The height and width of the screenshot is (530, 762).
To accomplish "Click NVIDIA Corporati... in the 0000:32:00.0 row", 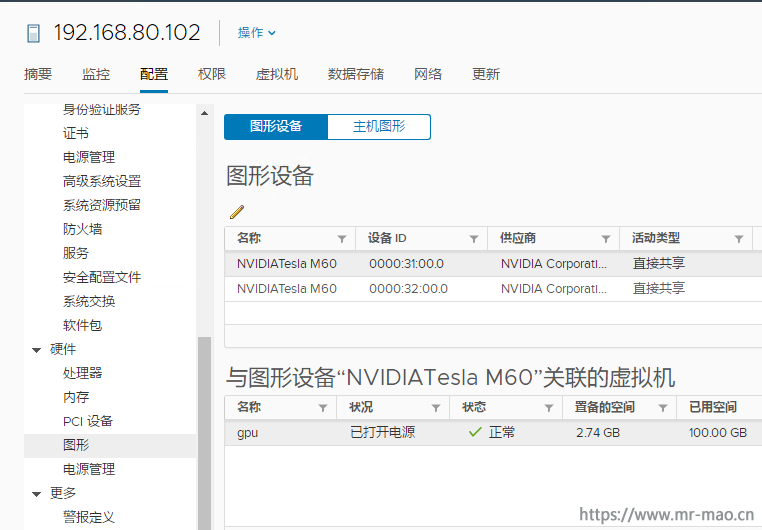I will pyautogui.click(x=554, y=289).
